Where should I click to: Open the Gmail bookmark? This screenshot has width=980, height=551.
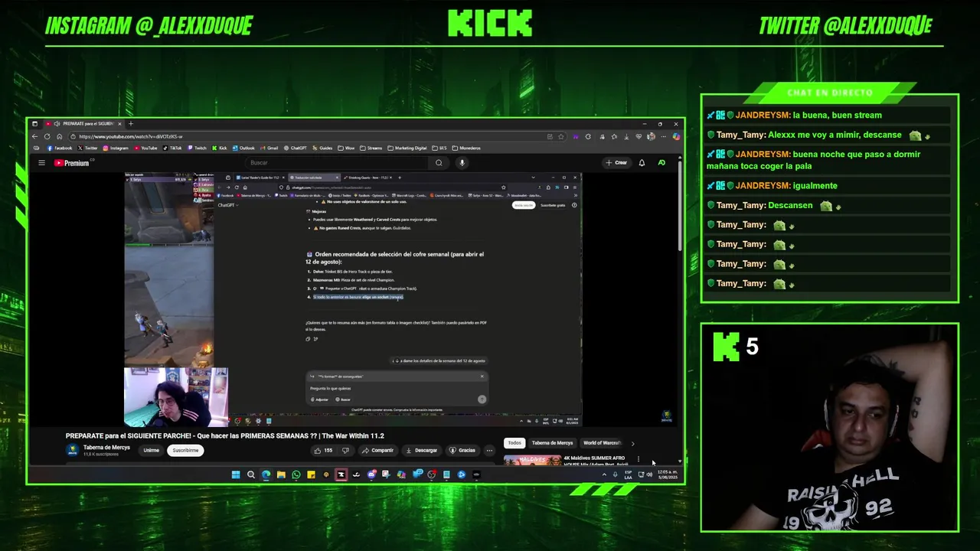[269, 148]
